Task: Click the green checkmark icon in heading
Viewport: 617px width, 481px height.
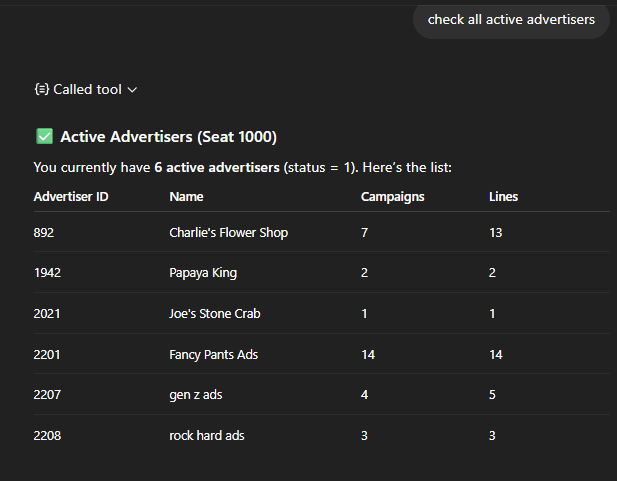Action: (x=43, y=137)
